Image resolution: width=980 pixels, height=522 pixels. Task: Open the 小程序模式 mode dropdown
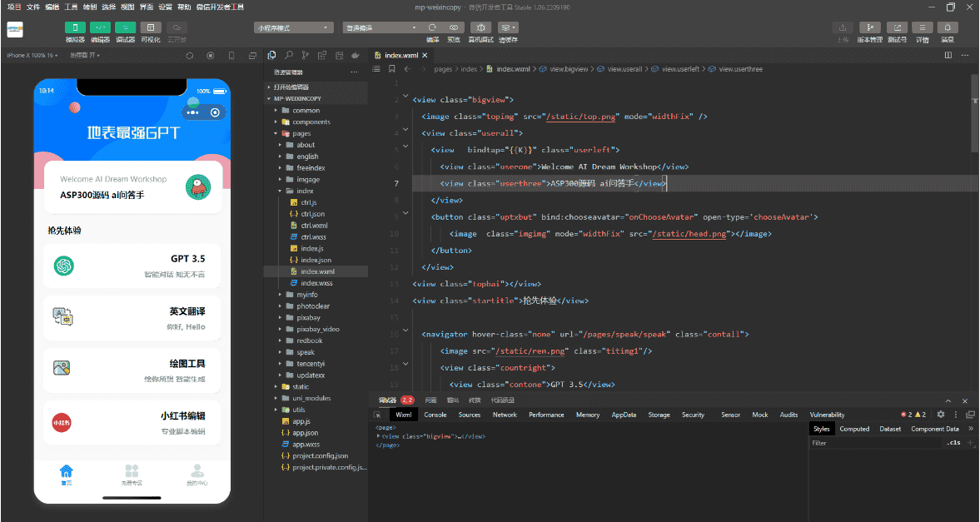(294, 27)
